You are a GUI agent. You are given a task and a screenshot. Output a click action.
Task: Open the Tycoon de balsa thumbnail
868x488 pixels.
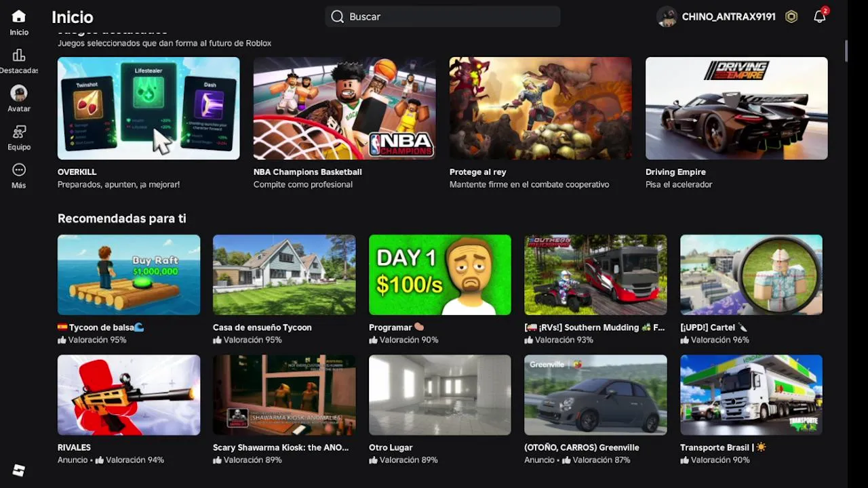129,274
